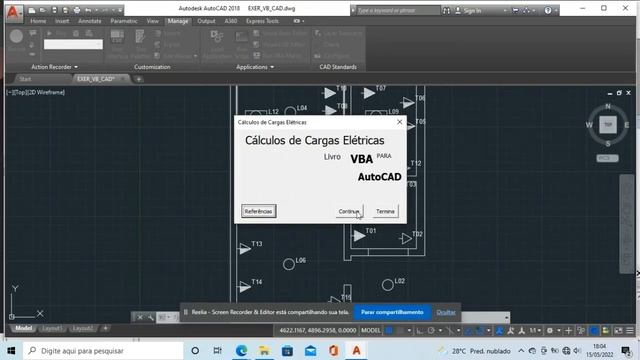
Task: Click the command line wrench customize icon
Action: tap(151, 317)
